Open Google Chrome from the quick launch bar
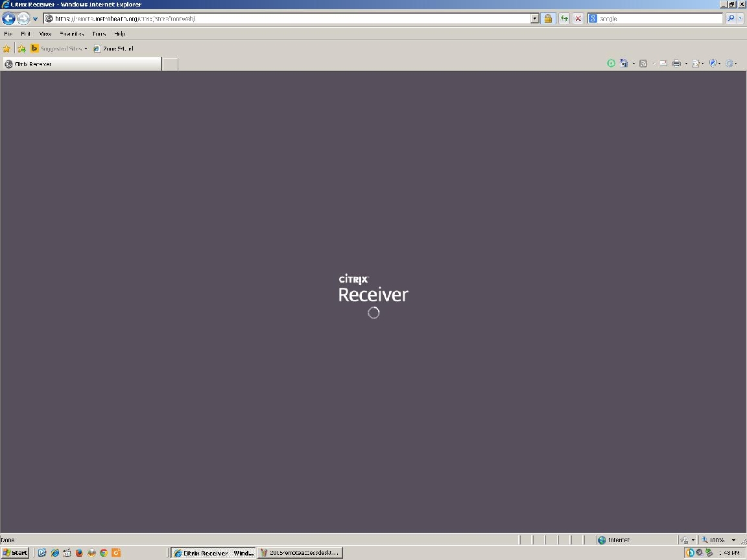The height and width of the screenshot is (560, 747). 103,553
